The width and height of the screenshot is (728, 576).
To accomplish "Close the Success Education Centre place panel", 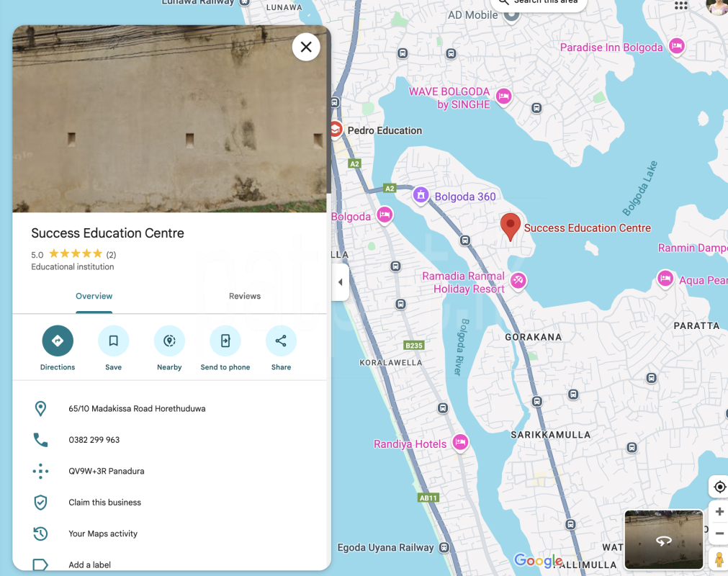I will [306, 47].
